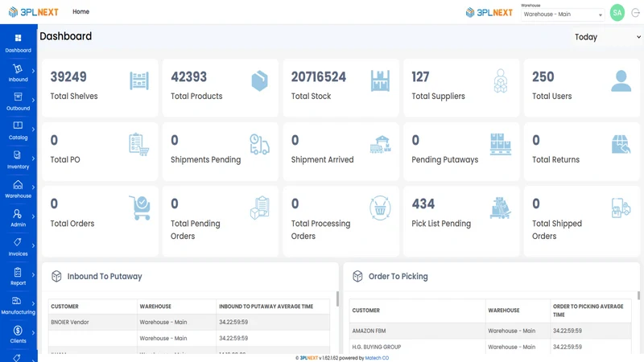644x362 pixels.
Task: Expand the Admin submenu chevron
Action: tap(33, 216)
